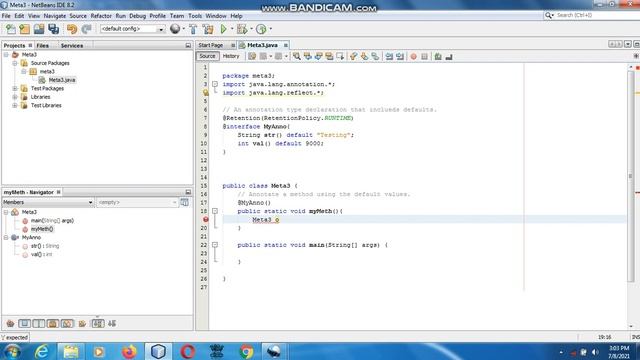Collapse the Source Packages node
This screenshot has height=360, width=640.
[15, 63]
